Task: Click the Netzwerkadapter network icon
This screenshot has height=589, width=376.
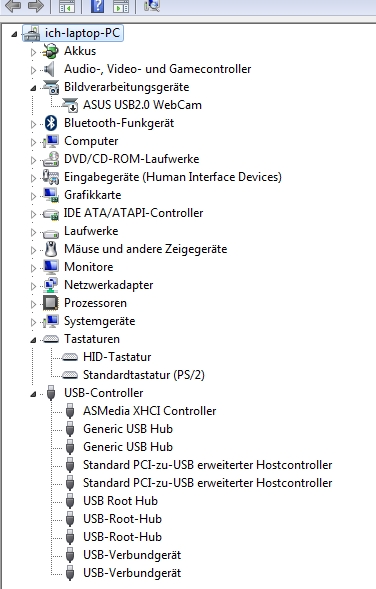Action: [51, 285]
